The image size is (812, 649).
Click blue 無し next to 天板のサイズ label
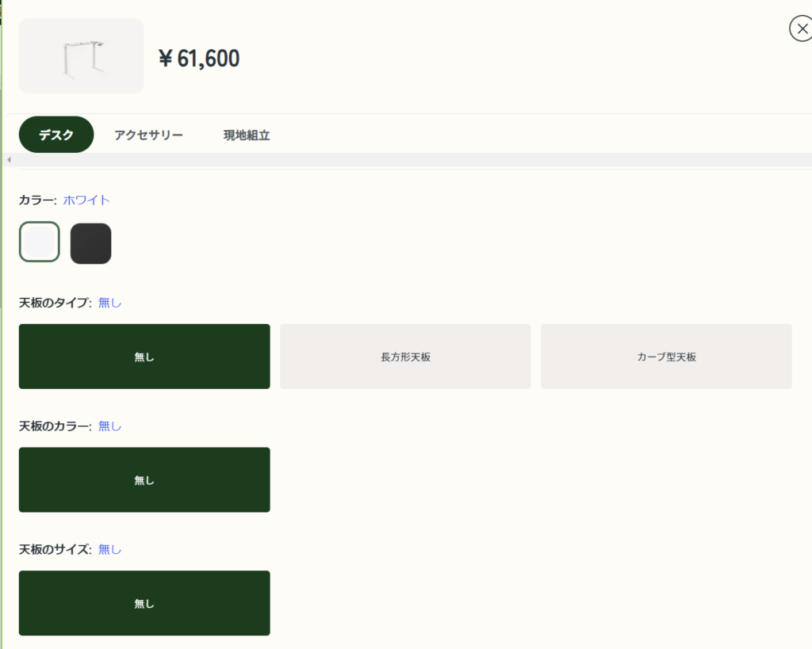click(x=109, y=549)
